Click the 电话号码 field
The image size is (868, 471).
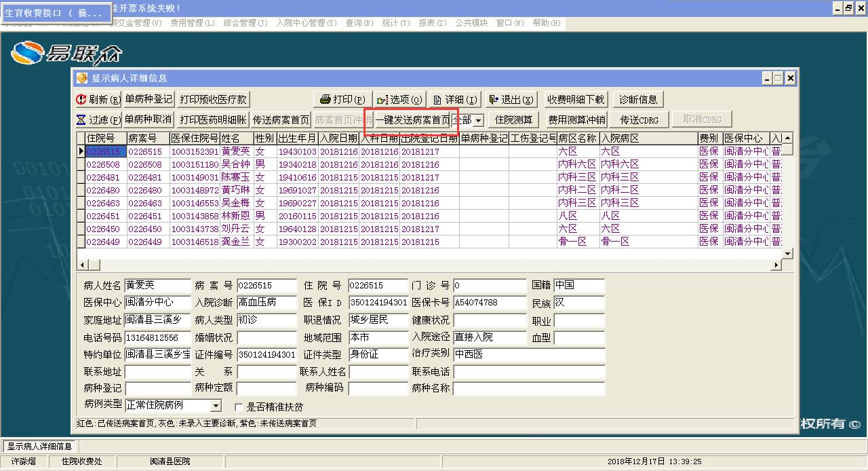(158, 337)
